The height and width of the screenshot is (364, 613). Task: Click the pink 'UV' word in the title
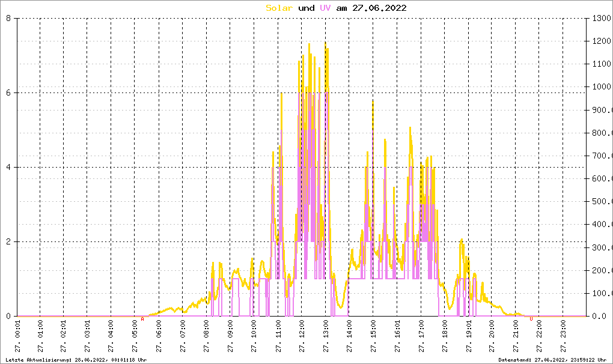click(325, 8)
